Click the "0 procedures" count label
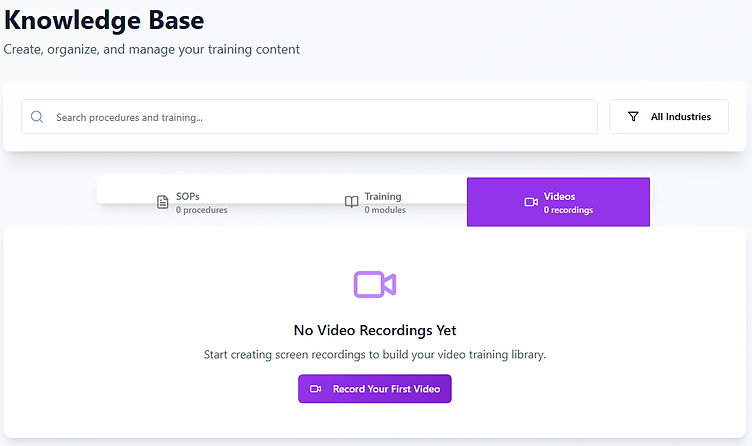Viewport: 752px width, 446px height. coord(201,210)
